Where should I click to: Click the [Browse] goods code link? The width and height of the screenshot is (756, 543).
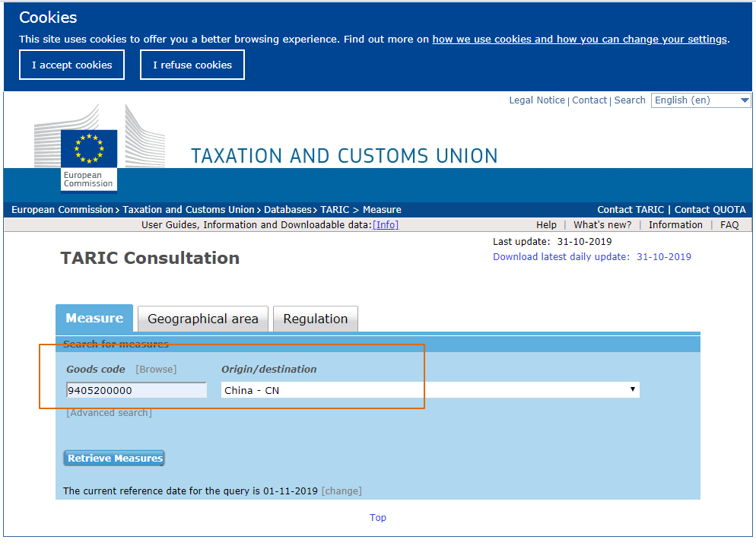point(156,370)
